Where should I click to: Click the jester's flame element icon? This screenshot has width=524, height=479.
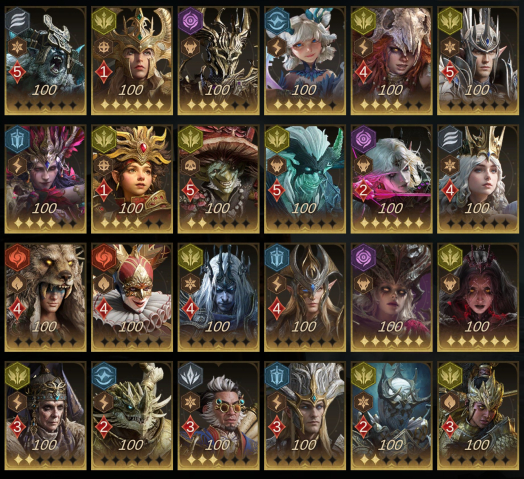point(104,284)
